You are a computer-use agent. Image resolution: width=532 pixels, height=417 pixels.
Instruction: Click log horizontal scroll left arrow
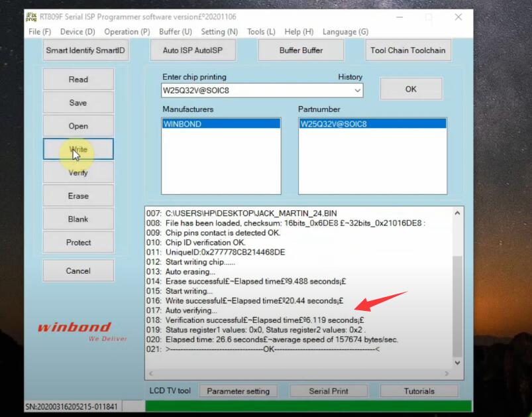click(x=151, y=373)
